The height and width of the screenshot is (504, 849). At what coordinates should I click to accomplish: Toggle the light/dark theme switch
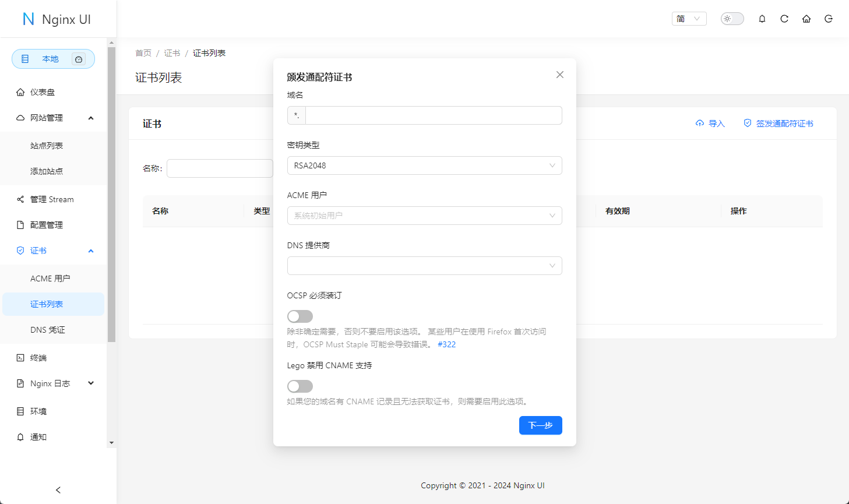(732, 19)
